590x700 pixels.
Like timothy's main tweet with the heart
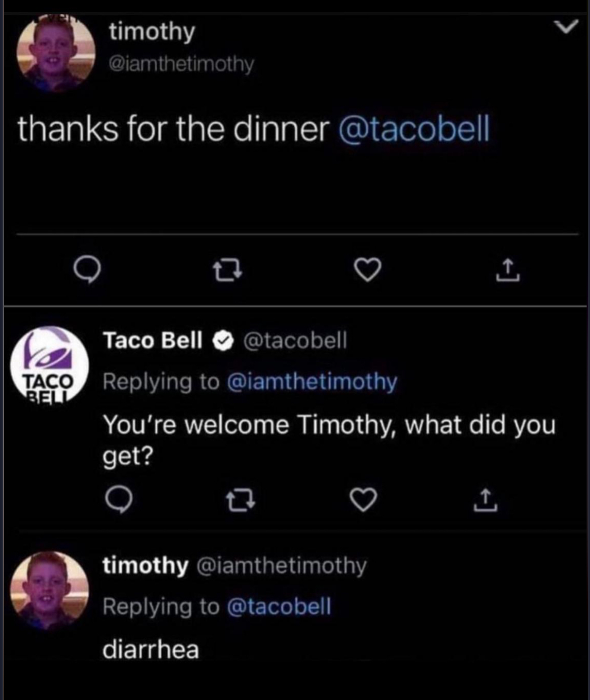(x=368, y=270)
